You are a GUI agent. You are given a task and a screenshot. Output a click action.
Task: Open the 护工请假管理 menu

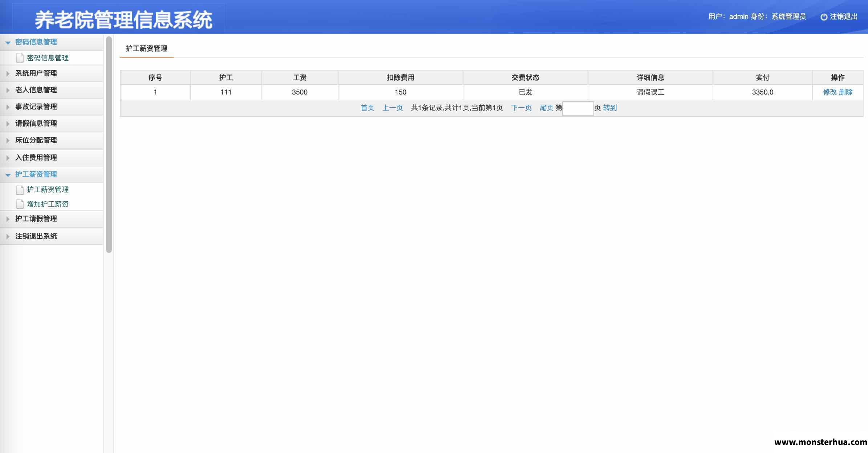[52, 219]
